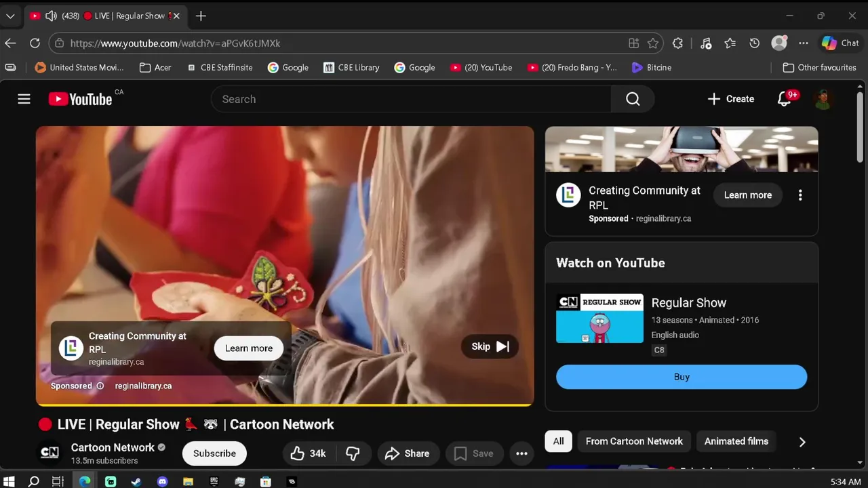868x488 pixels.
Task: Open the Favourites list icon in toolbar
Action: [730, 43]
